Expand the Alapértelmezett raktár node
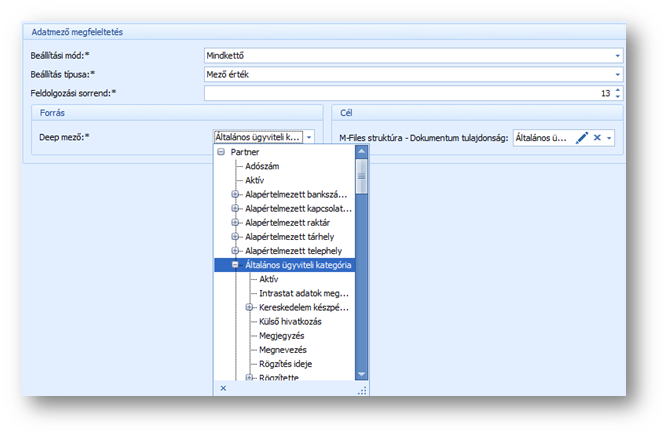 click(x=236, y=222)
